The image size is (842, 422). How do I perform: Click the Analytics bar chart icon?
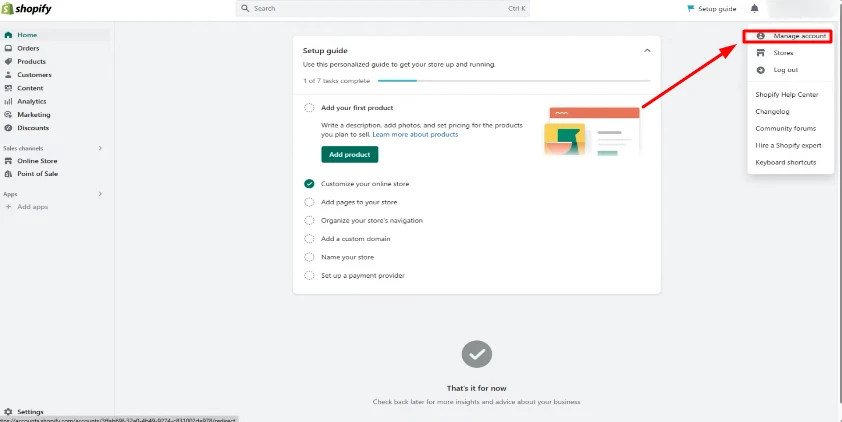click(8, 101)
